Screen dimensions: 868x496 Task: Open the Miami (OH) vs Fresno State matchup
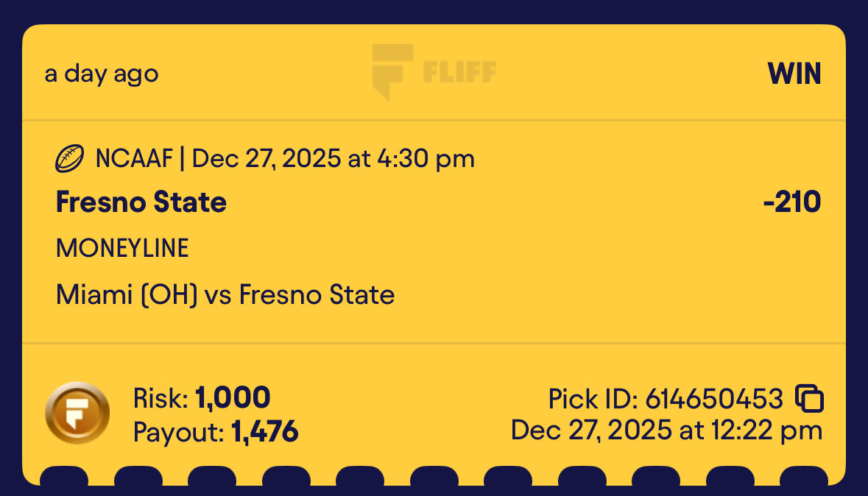(x=225, y=294)
